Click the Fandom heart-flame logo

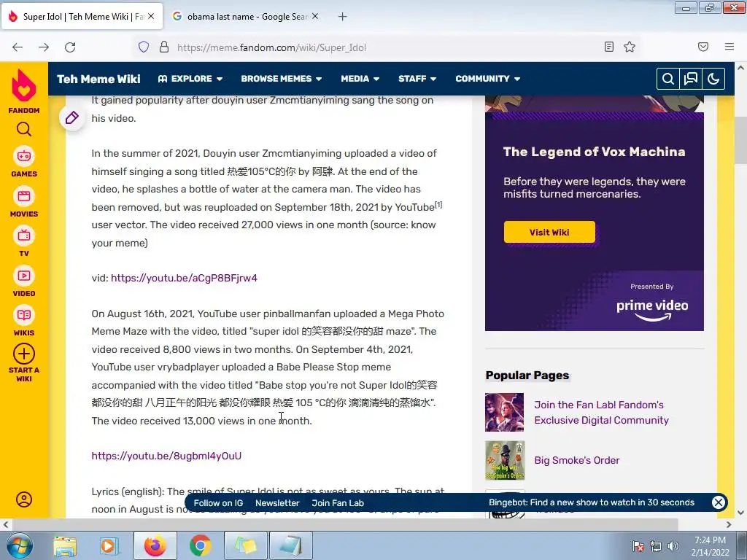coord(24,86)
